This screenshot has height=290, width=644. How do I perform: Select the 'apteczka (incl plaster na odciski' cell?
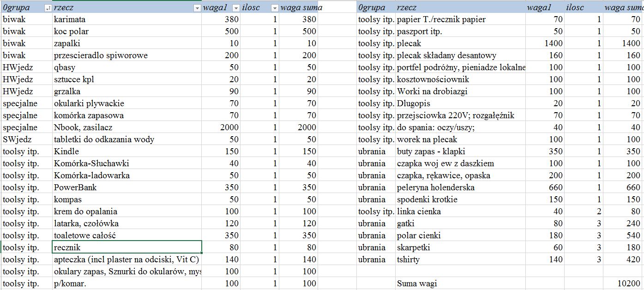coord(127,260)
